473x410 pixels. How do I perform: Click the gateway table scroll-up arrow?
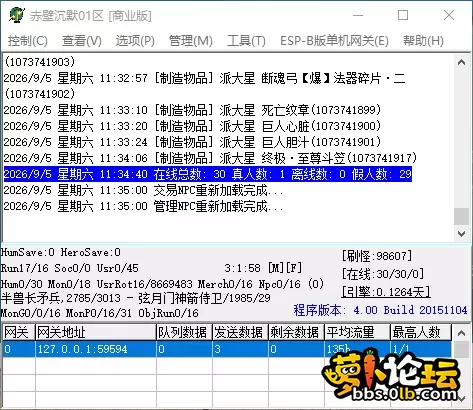coord(462,333)
